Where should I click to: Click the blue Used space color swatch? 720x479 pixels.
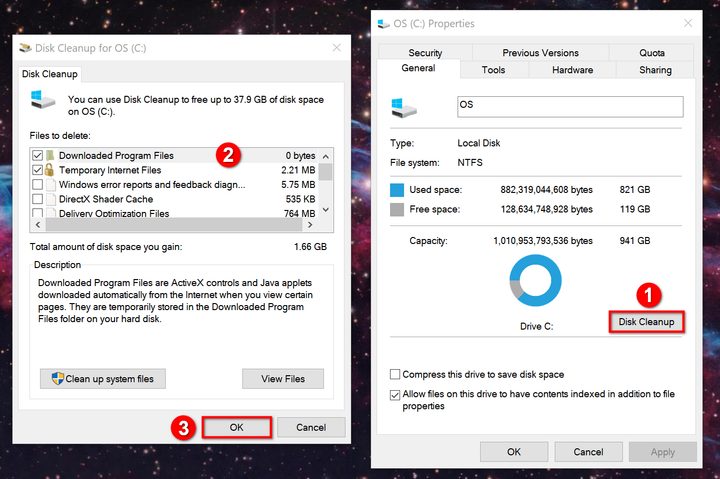tap(397, 190)
